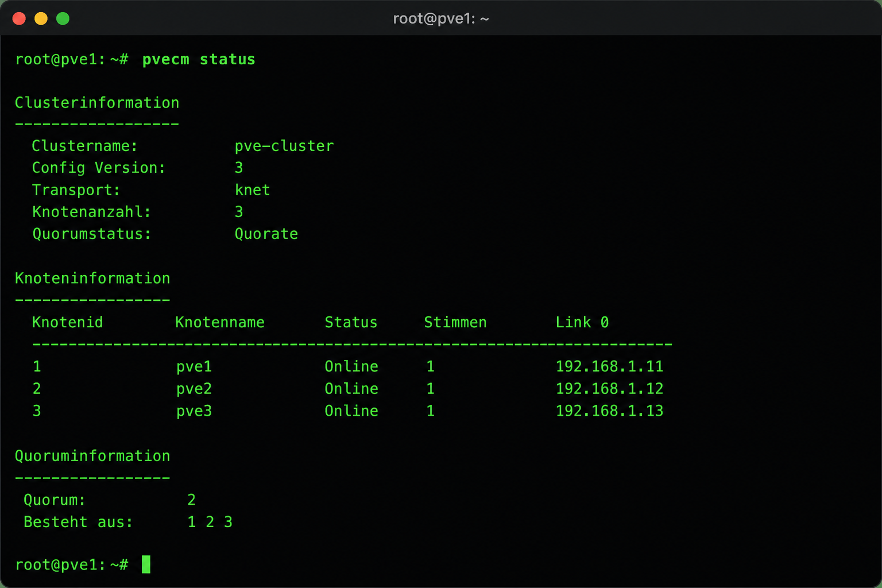This screenshot has width=882, height=588.
Task: Click the 'Quorum:' label
Action: [55, 501]
